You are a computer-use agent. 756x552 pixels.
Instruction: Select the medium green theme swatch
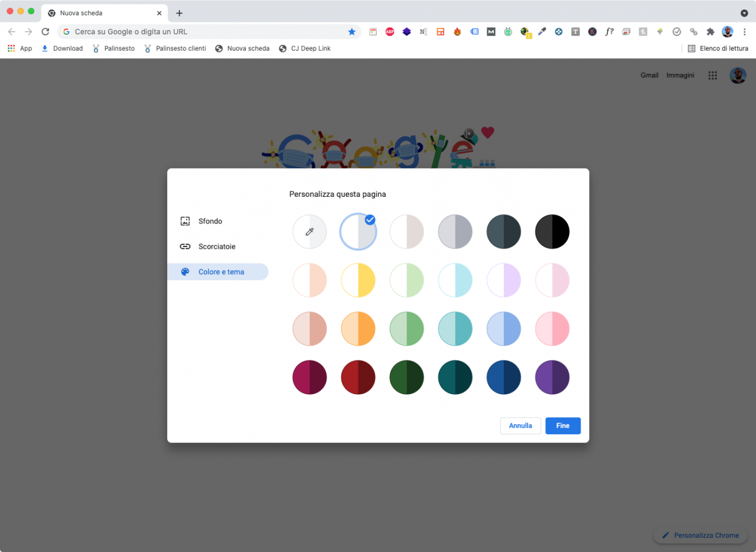406,329
